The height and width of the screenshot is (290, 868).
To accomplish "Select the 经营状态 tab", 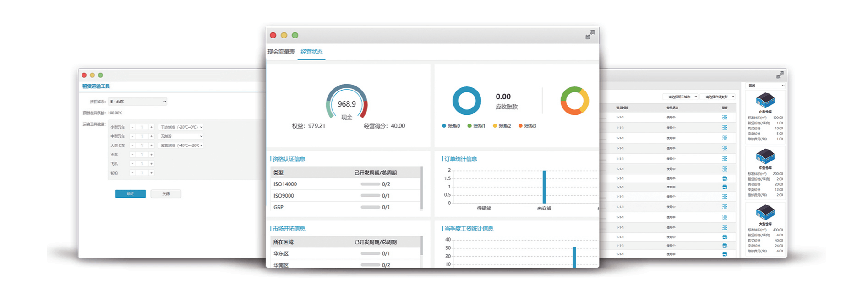I will pos(311,52).
